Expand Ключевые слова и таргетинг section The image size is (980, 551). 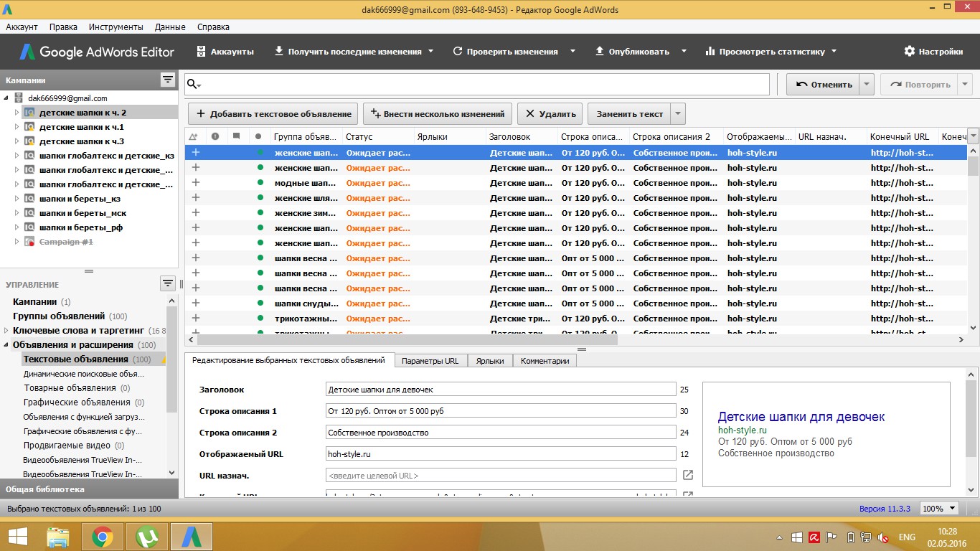click(7, 331)
